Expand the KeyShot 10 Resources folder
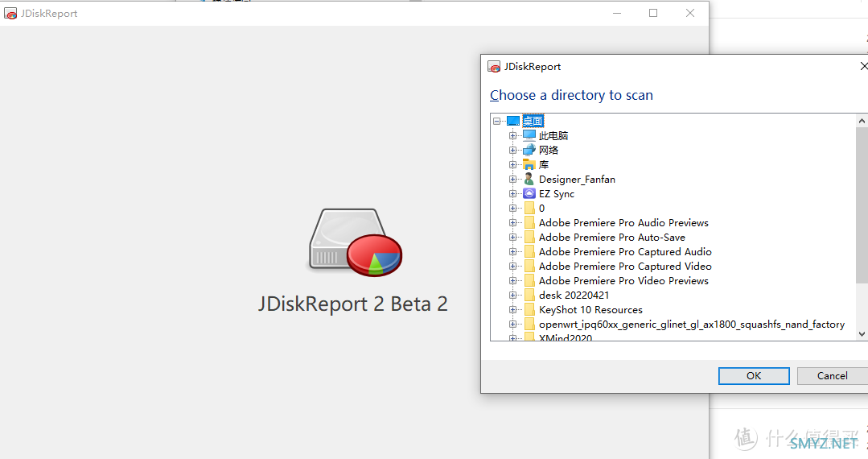This screenshot has height=459, width=868. point(512,309)
